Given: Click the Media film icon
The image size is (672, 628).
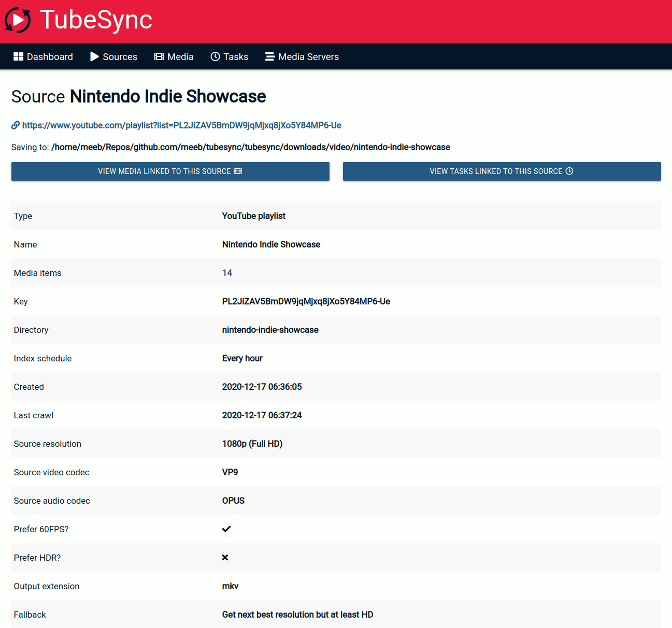Looking at the screenshot, I should tap(159, 56).
